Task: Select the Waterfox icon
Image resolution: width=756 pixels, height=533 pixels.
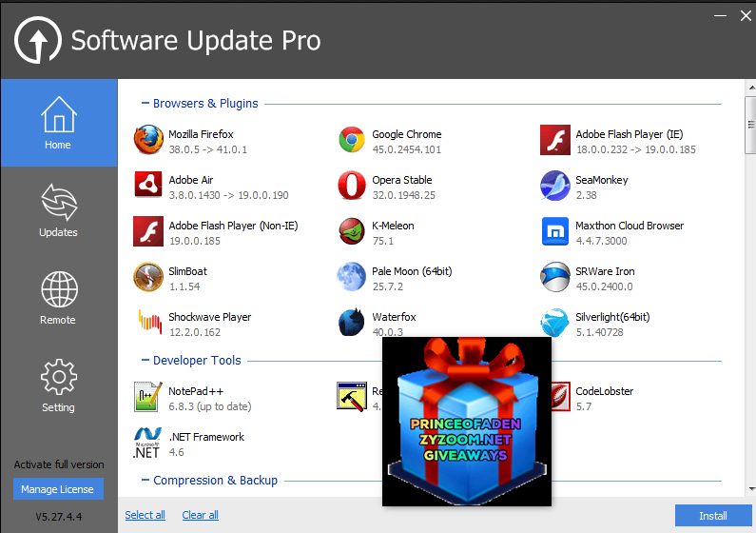Action: [x=352, y=322]
